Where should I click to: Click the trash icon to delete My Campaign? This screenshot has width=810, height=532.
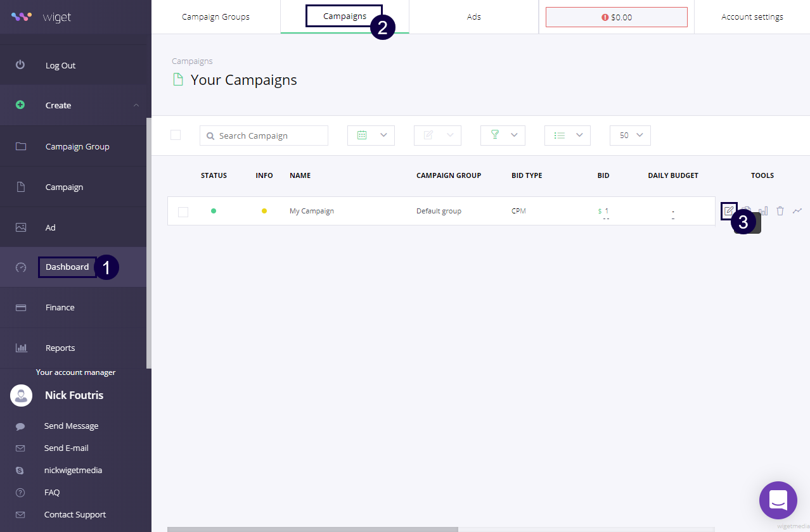tap(780, 211)
